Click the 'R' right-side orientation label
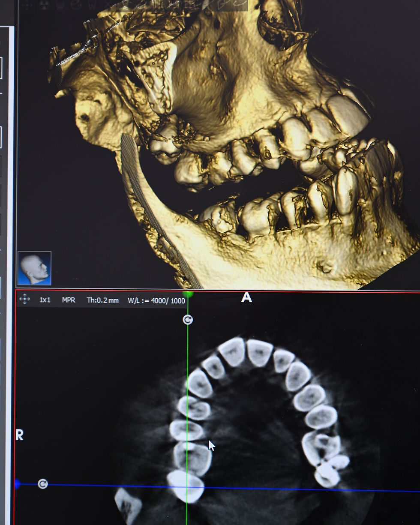 pos(19,435)
